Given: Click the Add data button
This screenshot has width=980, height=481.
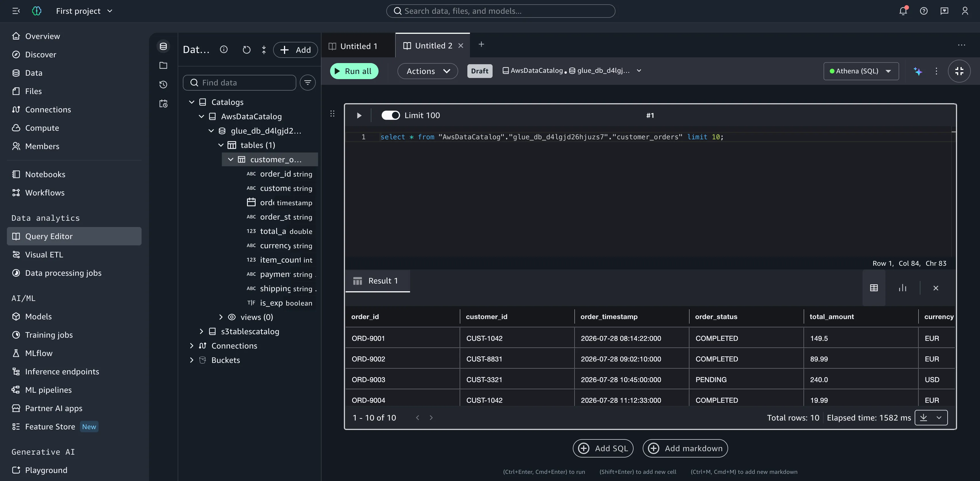Looking at the screenshot, I should point(295,50).
